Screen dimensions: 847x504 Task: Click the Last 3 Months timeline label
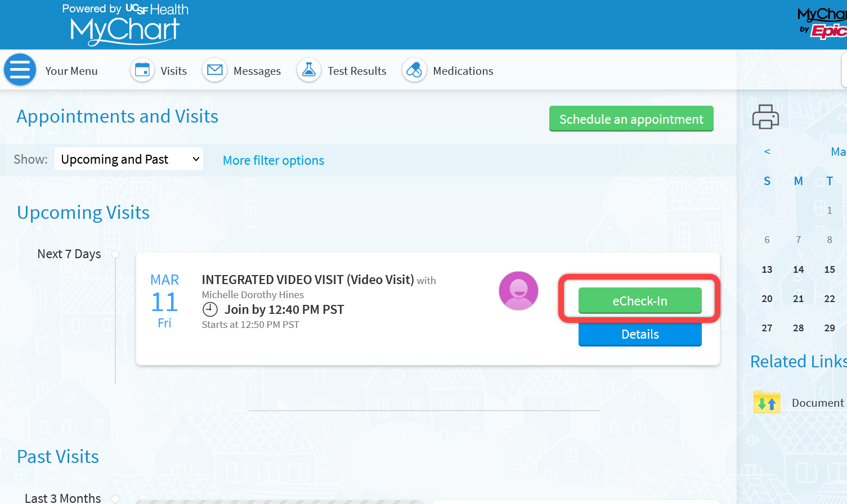(63, 498)
